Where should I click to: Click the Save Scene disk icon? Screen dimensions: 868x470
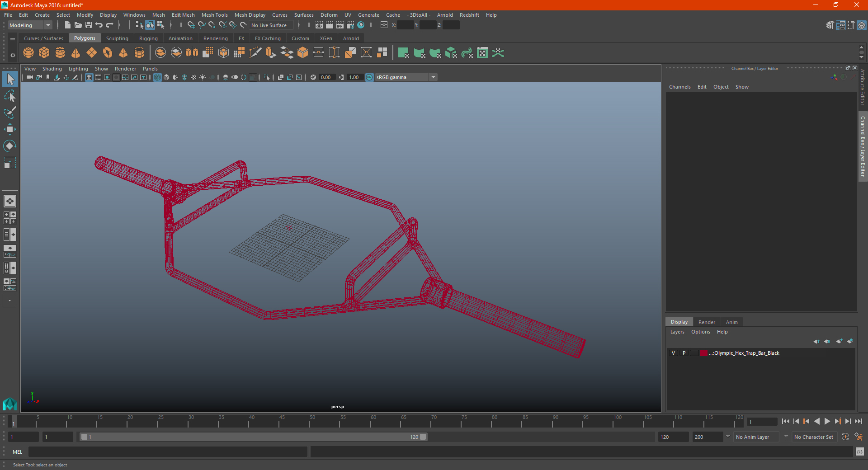point(89,25)
